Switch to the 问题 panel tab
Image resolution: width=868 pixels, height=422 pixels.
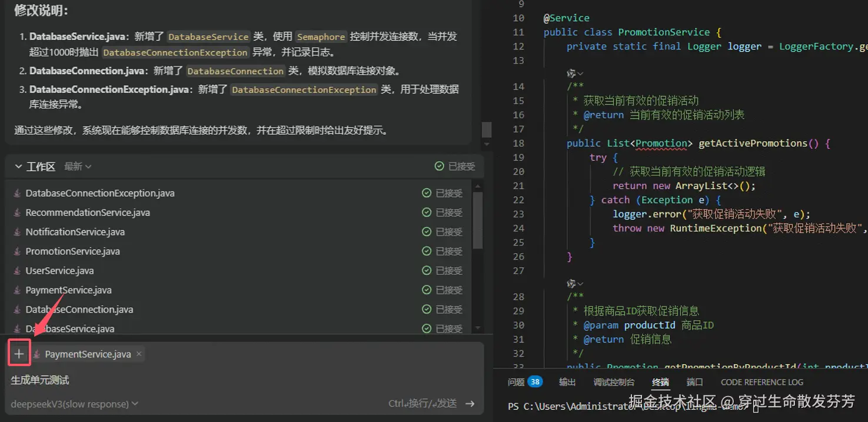(516, 382)
